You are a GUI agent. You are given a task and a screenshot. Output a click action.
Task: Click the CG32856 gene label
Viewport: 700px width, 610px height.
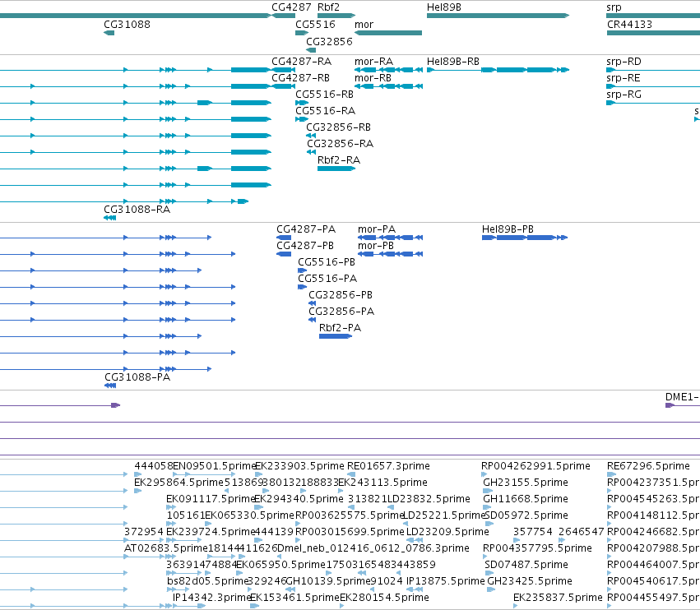coord(329,41)
